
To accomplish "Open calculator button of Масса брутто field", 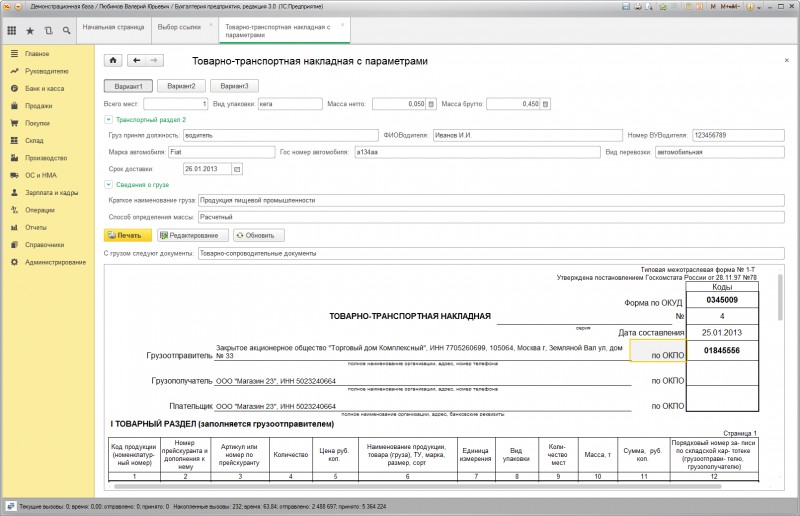I will 545,104.
